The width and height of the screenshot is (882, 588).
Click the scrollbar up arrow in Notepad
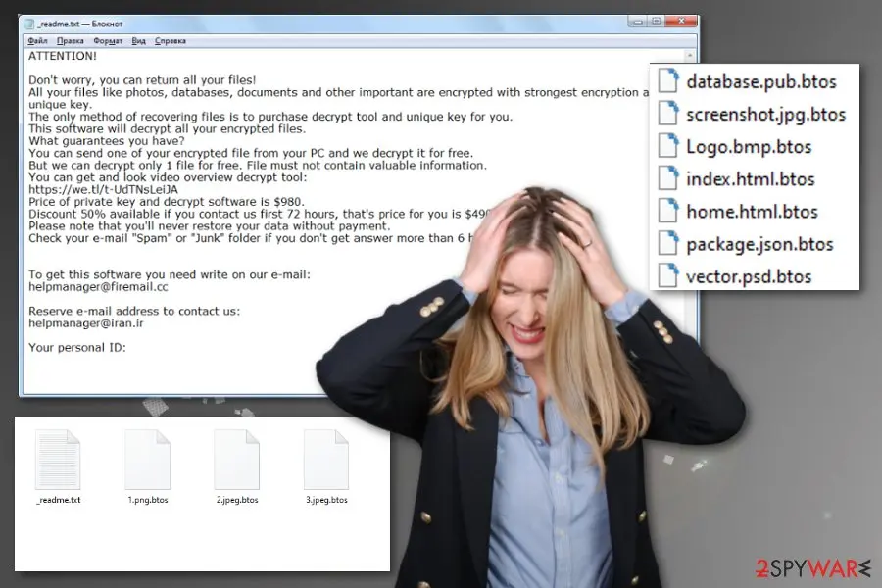(x=690, y=56)
